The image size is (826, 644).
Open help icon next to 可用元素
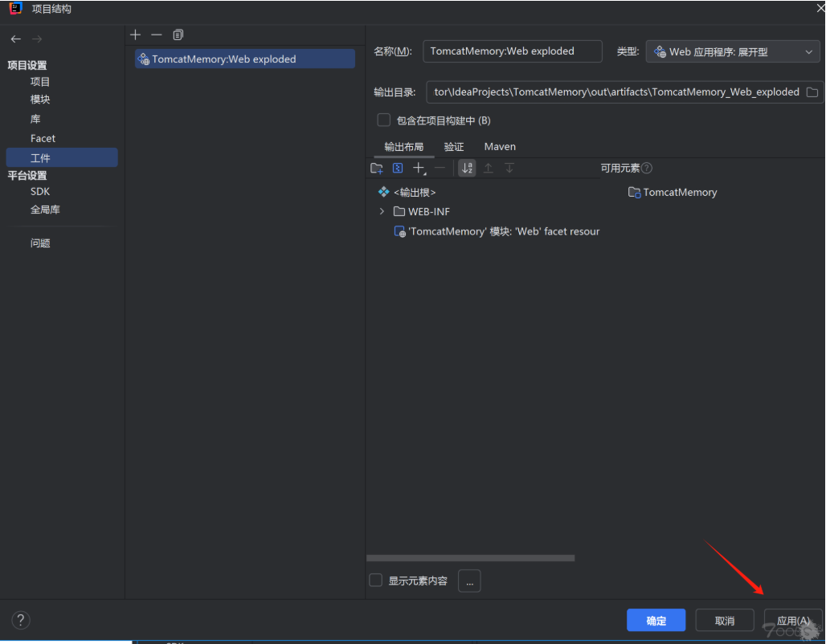click(x=647, y=168)
